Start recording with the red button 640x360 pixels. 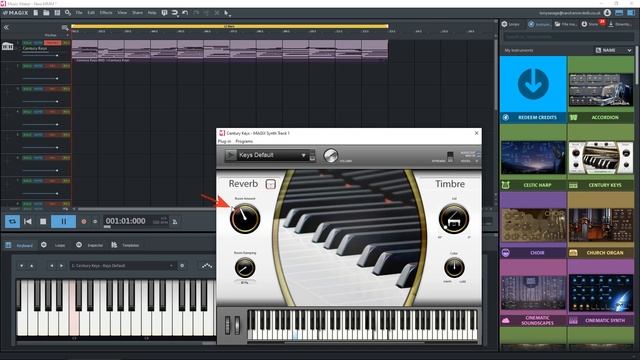84,221
